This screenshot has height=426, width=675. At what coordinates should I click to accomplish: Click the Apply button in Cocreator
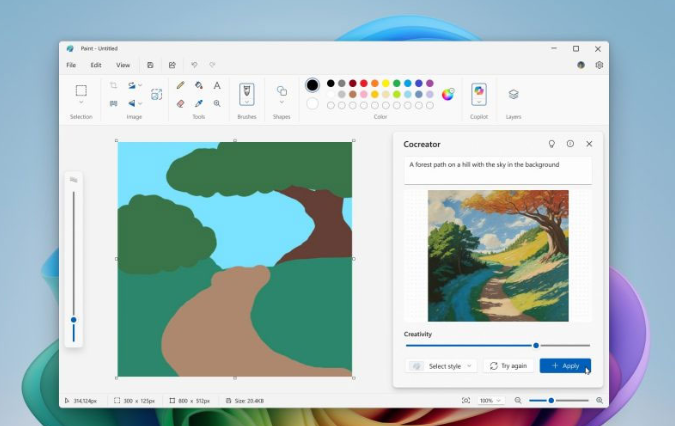click(x=565, y=366)
